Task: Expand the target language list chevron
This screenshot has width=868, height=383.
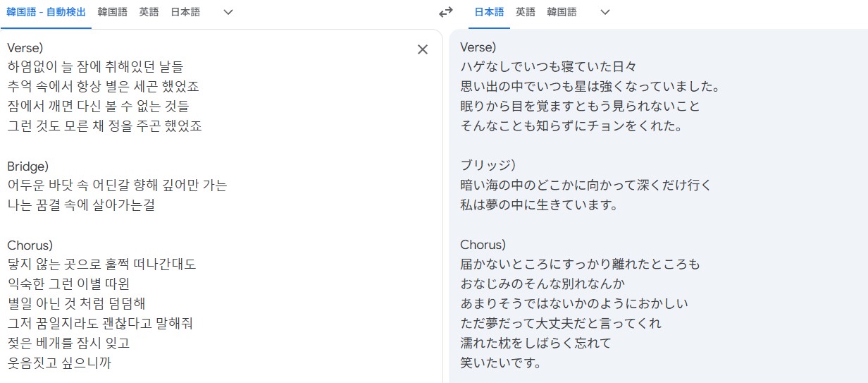Action: click(604, 12)
